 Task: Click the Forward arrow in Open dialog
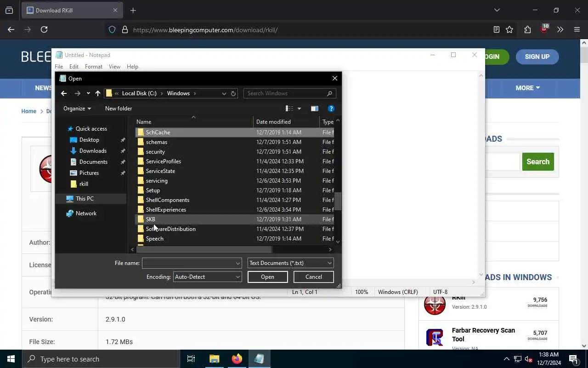point(77,93)
